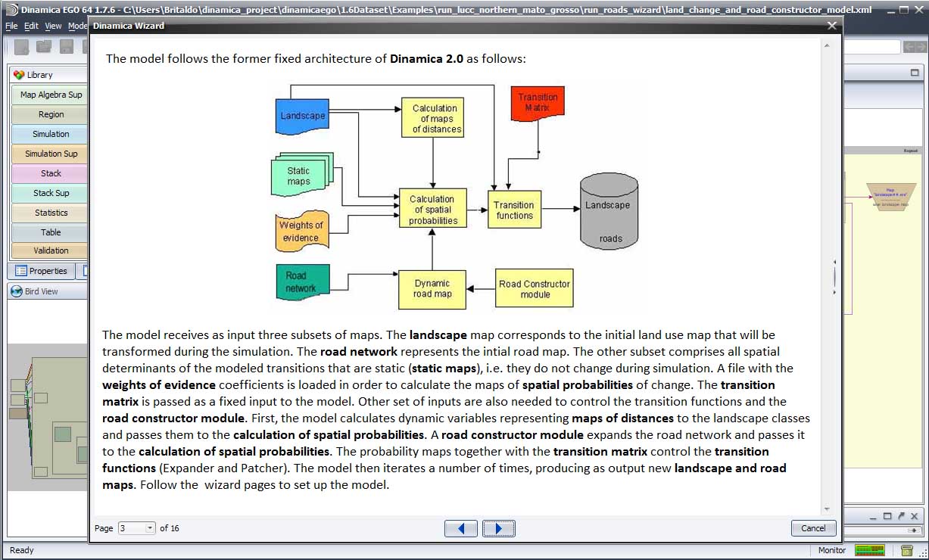Click the "Dinamica 2.0" bold text
Viewport: 929px width, 560px height.
(x=426, y=58)
